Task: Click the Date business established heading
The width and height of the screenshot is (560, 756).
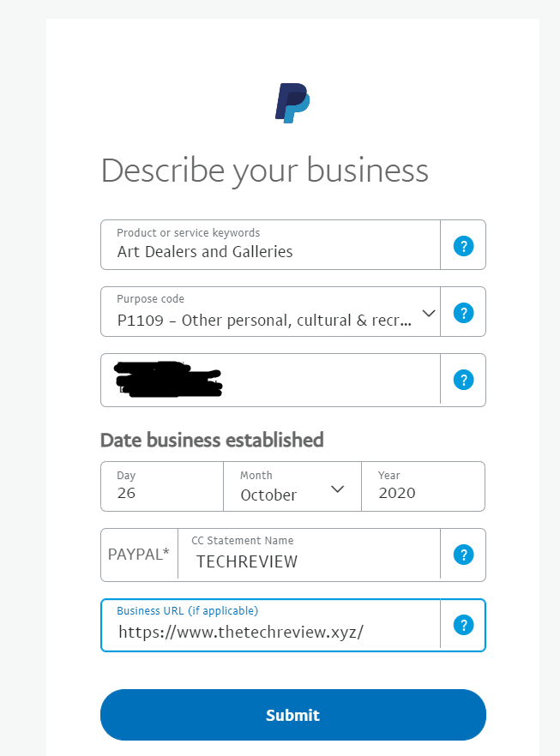Action: click(212, 440)
